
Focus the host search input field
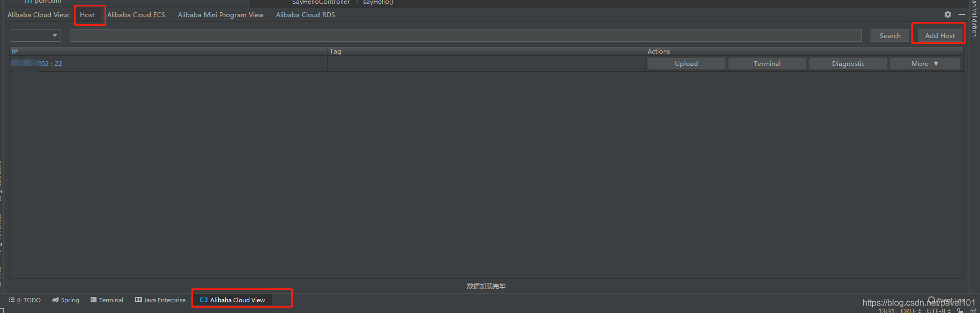[x=465, y=35]
